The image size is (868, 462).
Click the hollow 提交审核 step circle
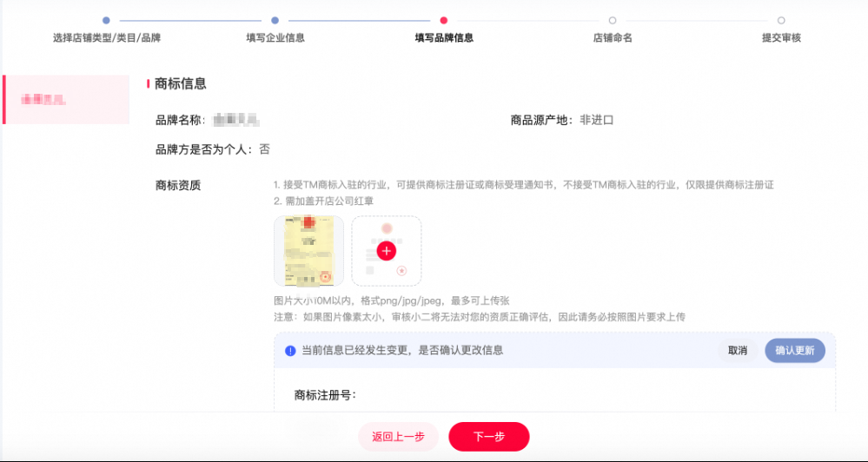coord(781,20)
